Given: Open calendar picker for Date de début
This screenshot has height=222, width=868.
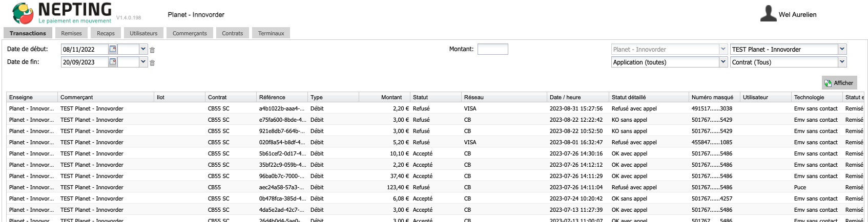Looking at the screenshot, I should coord(113,50).
